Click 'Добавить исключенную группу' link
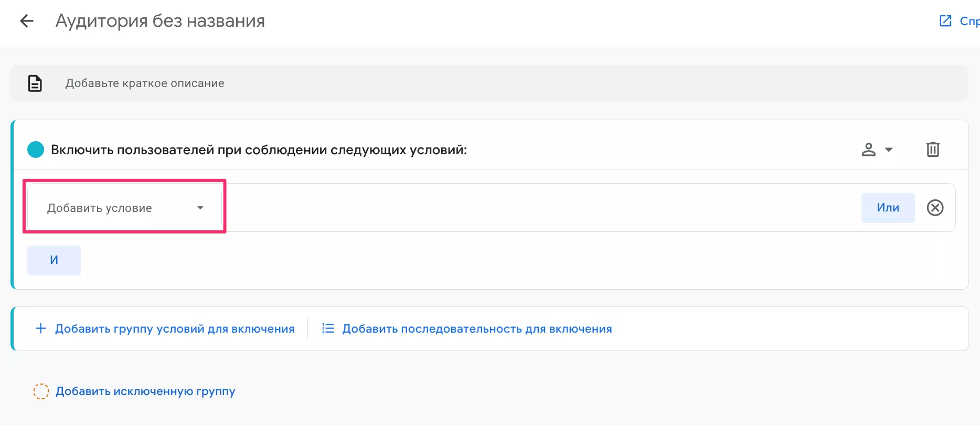This screenshot has height=425, width=980. click(x=145, y=391)
